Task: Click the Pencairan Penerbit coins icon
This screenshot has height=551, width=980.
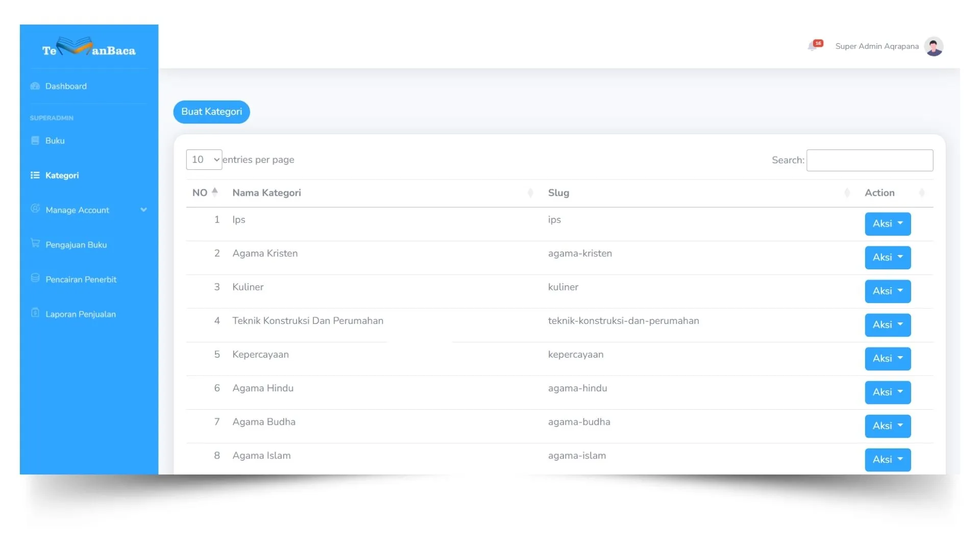Action: [x=35, y=278]
